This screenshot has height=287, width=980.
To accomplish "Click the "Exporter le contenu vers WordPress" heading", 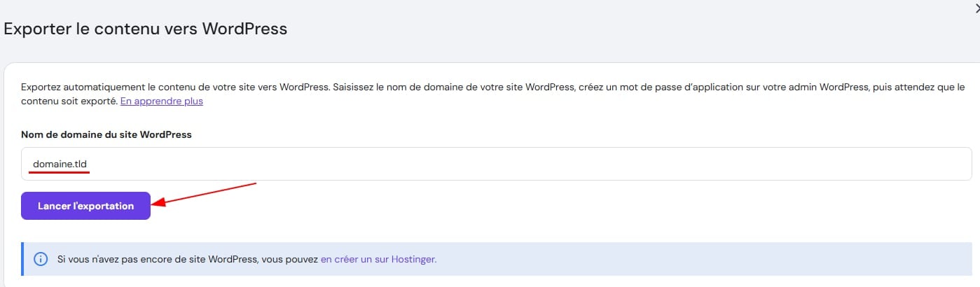I will [146, 29].
